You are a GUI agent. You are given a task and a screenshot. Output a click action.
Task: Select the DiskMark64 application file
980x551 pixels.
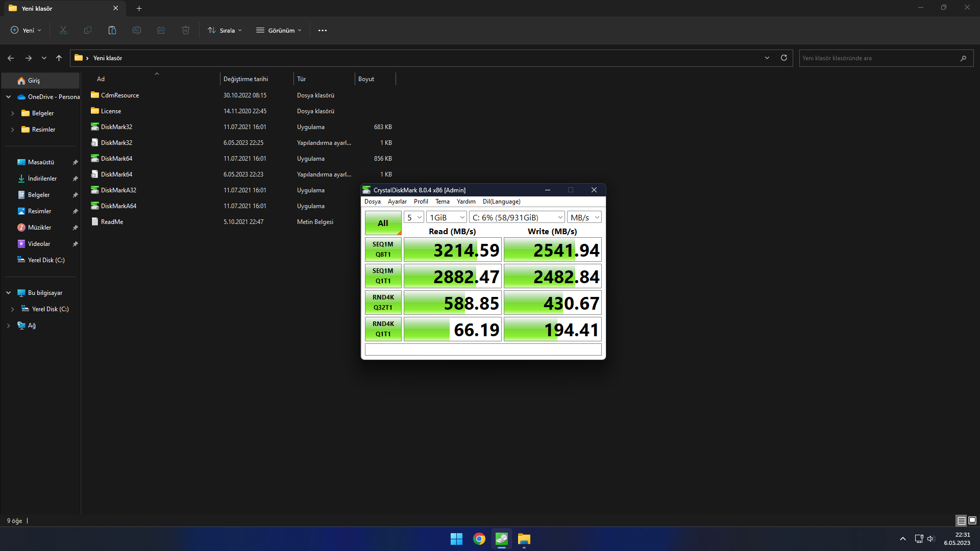[116, 159]
